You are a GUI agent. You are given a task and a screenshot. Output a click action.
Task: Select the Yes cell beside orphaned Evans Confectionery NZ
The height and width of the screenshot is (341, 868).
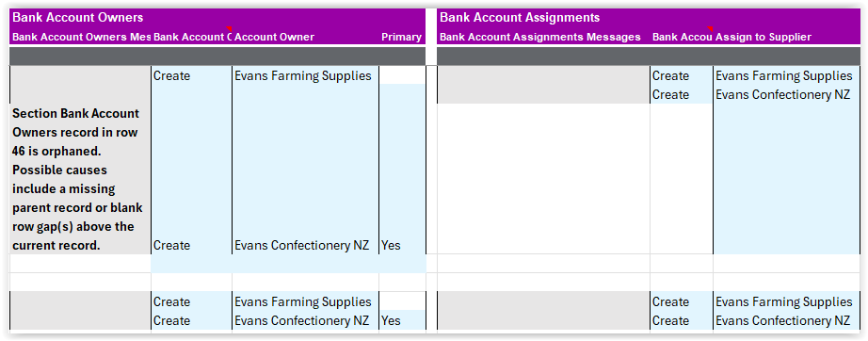402,245
